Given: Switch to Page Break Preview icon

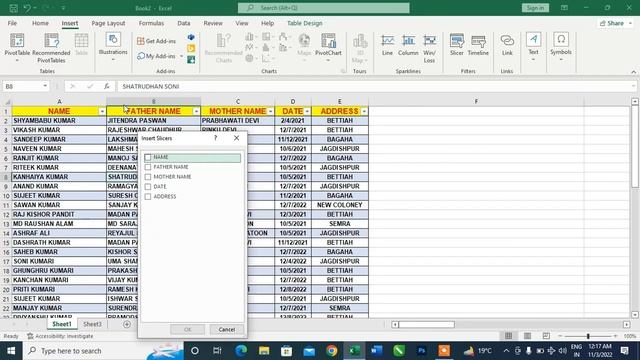Looking at the screenshot, I should point(546,336).
